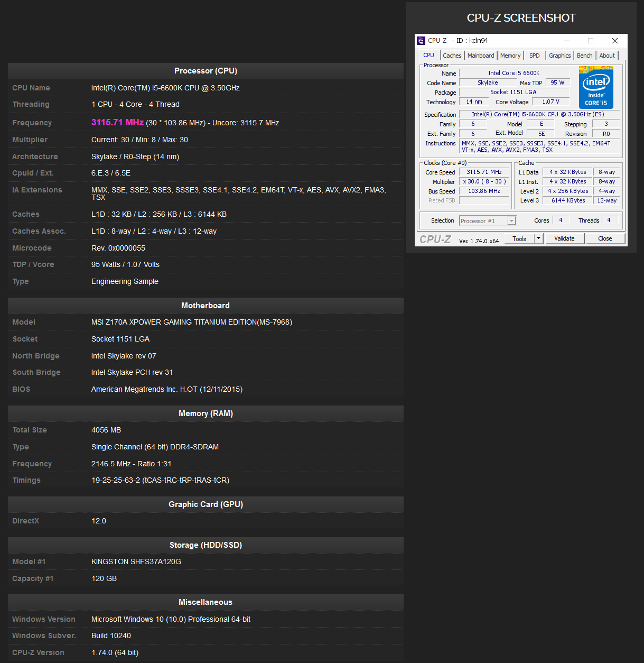Click the Bus Speed 103.86 MHz field
This screenshot has width=644, height=663.
[x=484, y=191]
